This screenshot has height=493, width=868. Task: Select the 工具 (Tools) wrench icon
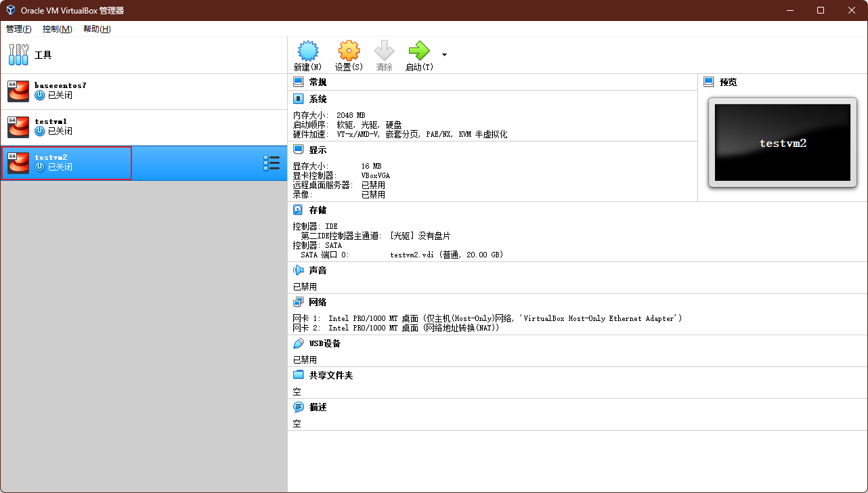[x=18, y=55]
